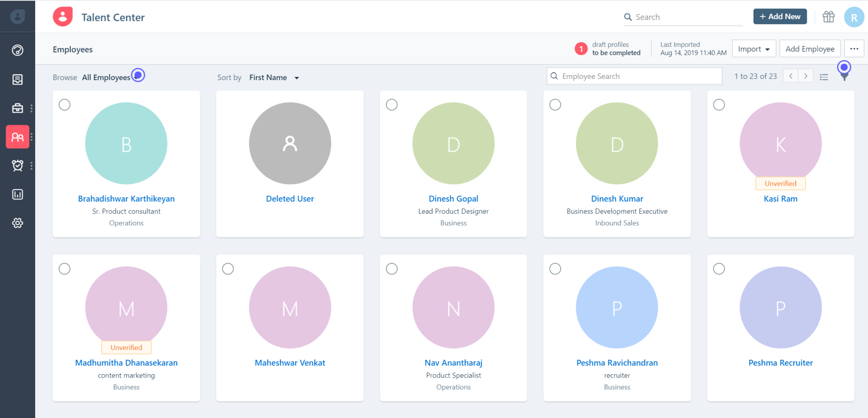Open the Reports bar chart icon
Image resolution: width=868 pixels, height=418 pixels.
pyautogui.click(x=17, y=194)
